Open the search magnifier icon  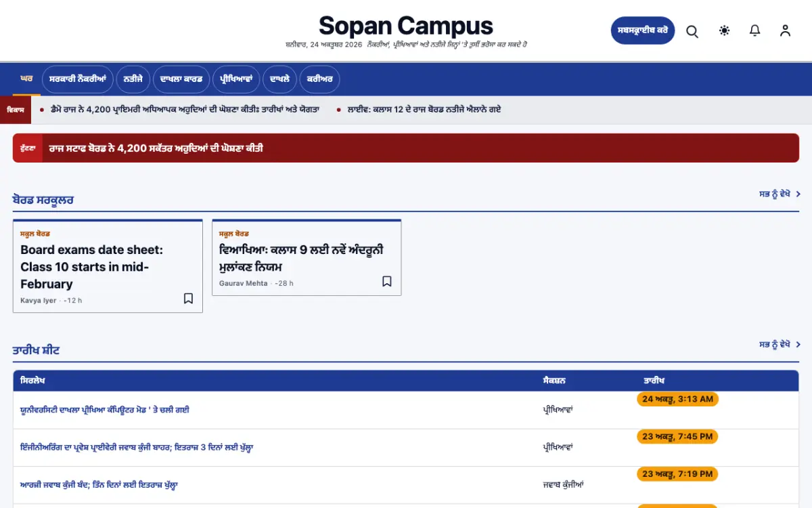pos(692,31)
